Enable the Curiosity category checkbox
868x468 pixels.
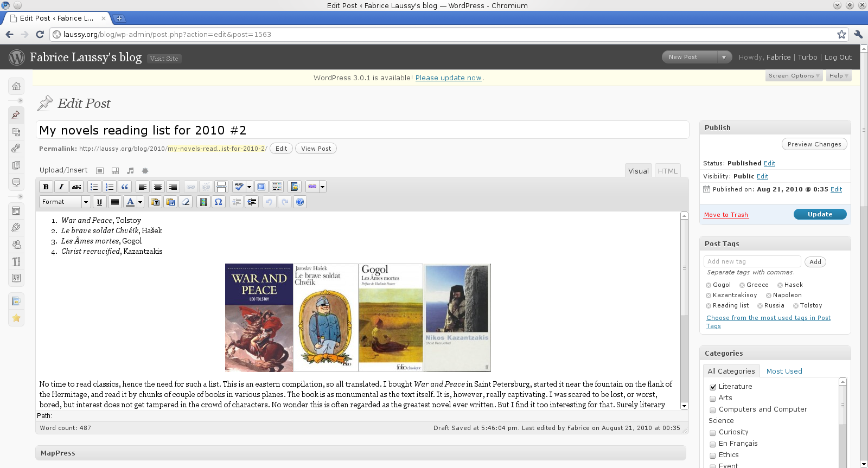pos(713,433)
